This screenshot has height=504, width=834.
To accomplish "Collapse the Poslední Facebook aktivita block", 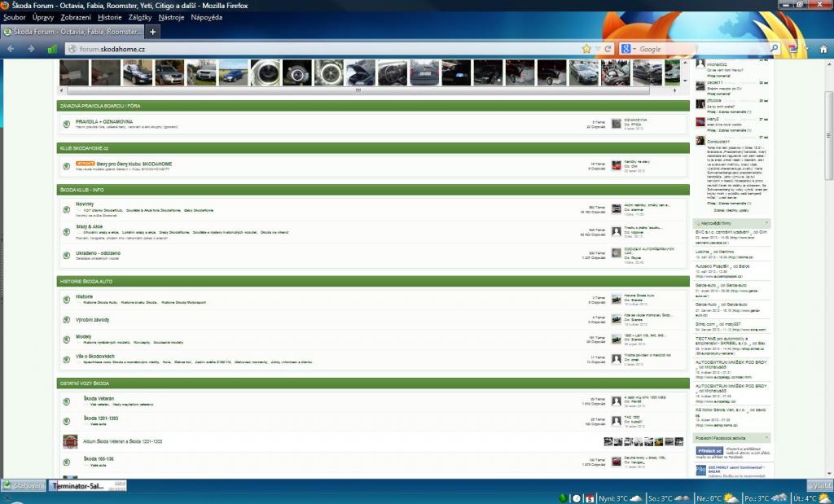I will (x=766, y=438).
